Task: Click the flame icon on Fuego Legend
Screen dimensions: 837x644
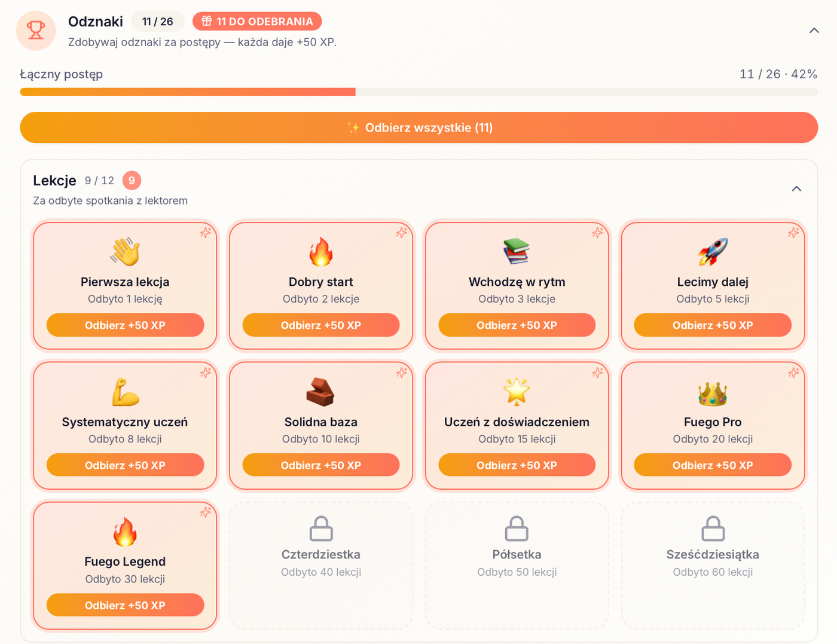Action: pos(125,532)
